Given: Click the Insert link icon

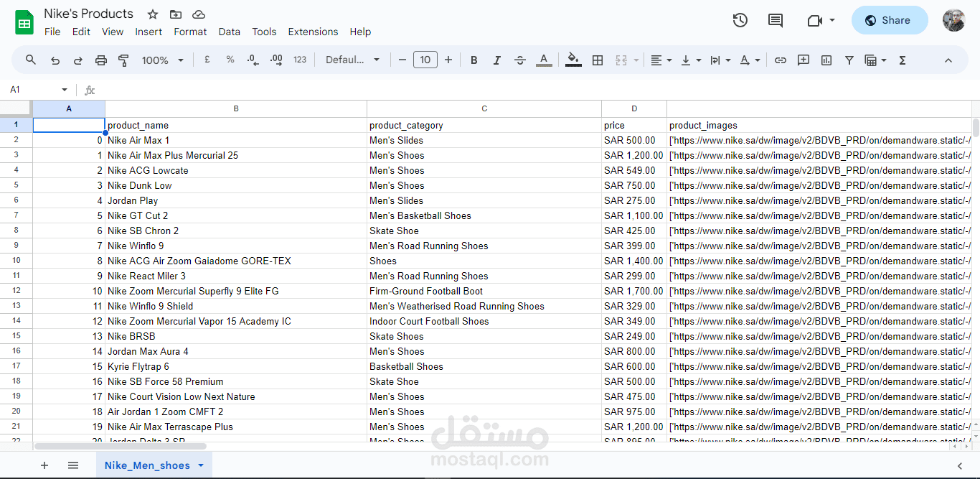Looking at the screenshot, I should point(781,60).
